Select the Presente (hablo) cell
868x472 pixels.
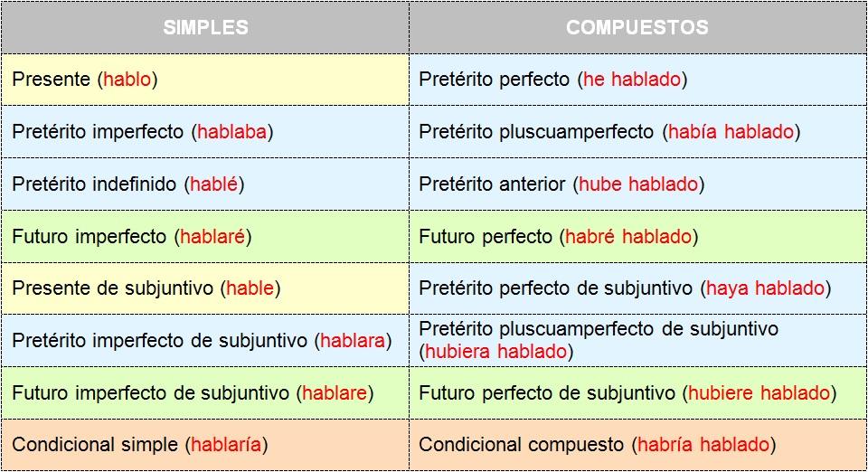205,80
